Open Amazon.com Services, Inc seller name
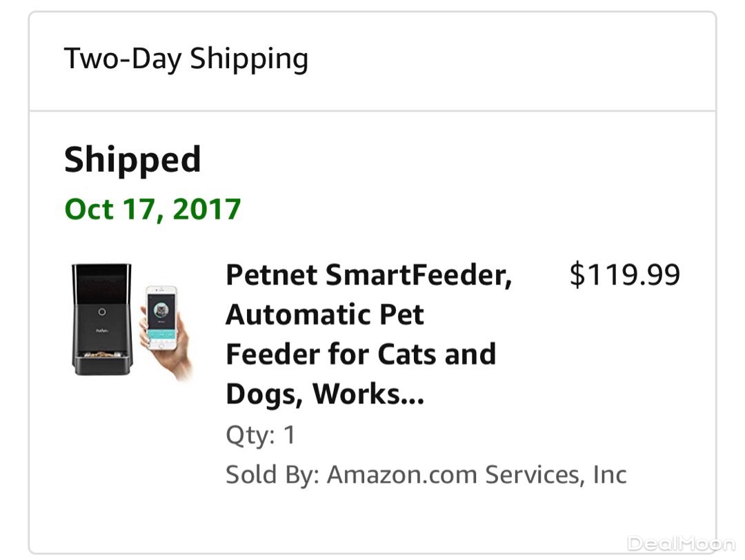Viewport: 745px width, 560px height. pos(476,474)
